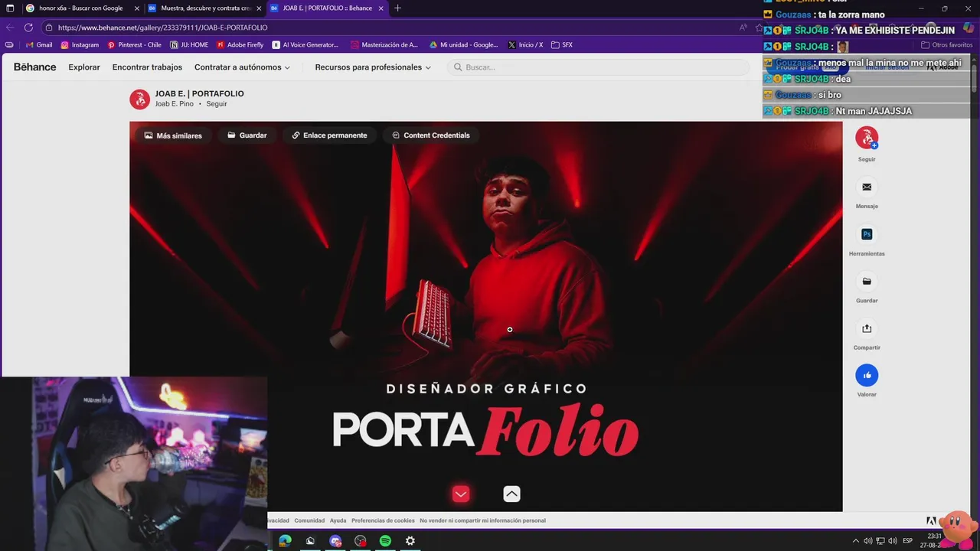
Task: Open Content Credentials info
Action: click(430, 135)
